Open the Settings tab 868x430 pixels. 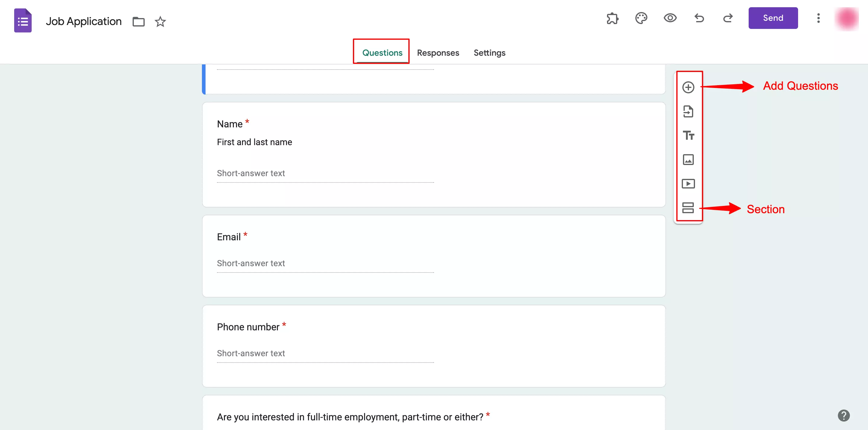[489, 53]
